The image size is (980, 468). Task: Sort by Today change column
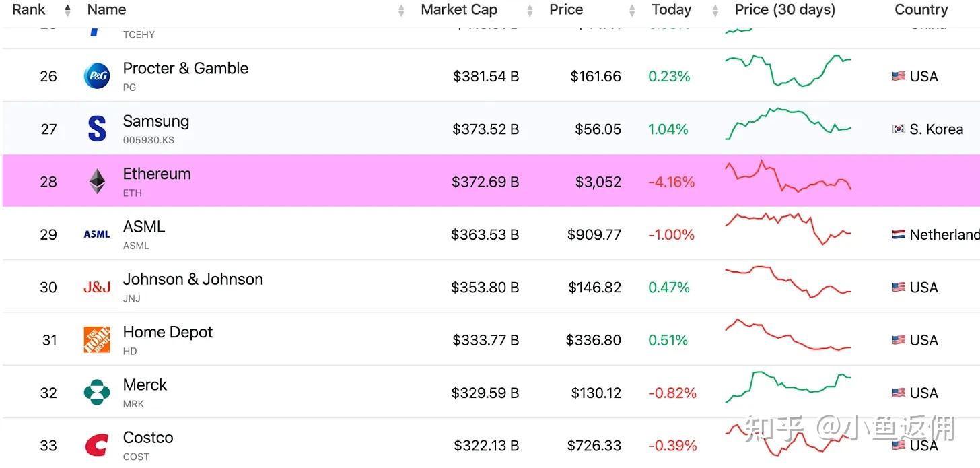671,10
